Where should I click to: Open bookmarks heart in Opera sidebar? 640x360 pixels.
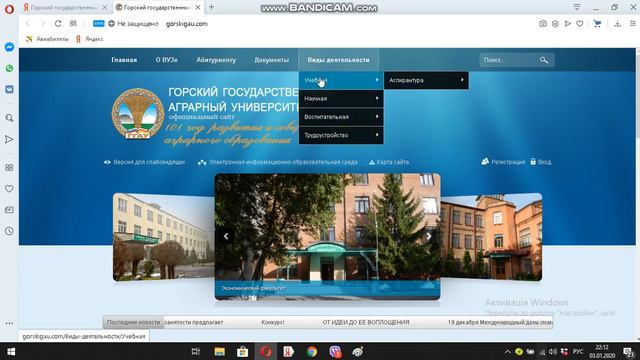point(9,189)
